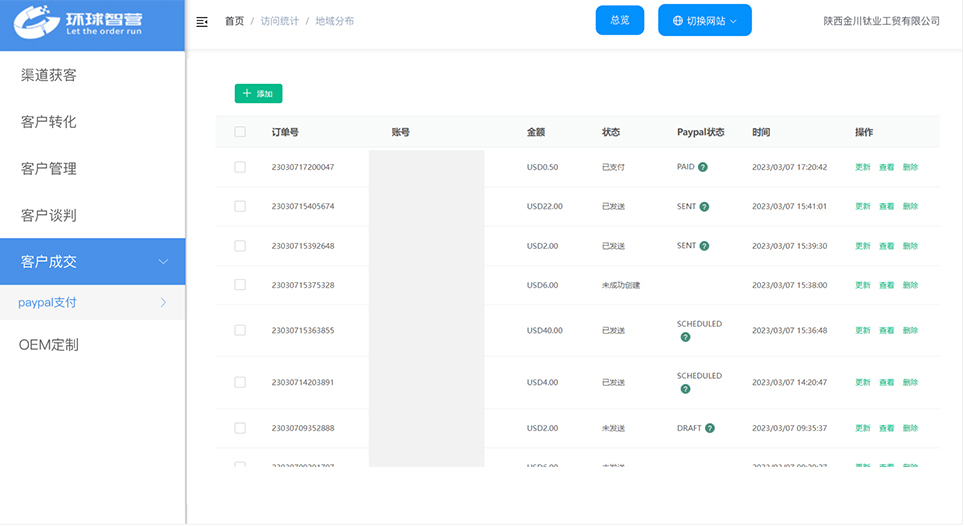Go to 客户管理 in the sidebar
Viewport: 964px width, 526px height.
tap(49, 169)
